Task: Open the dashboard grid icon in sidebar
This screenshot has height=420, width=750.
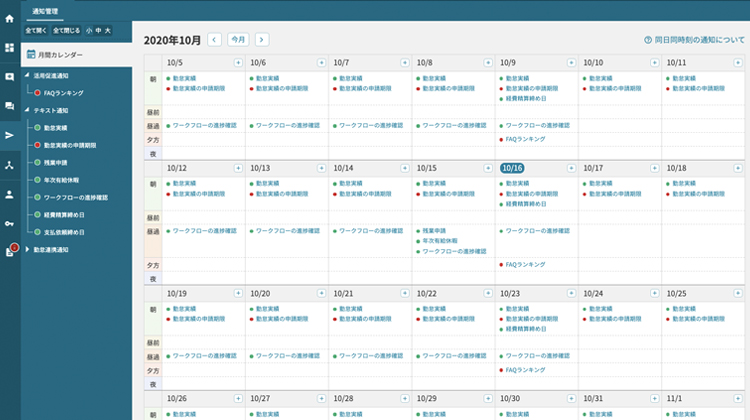Action: click(x=10, y=48)
